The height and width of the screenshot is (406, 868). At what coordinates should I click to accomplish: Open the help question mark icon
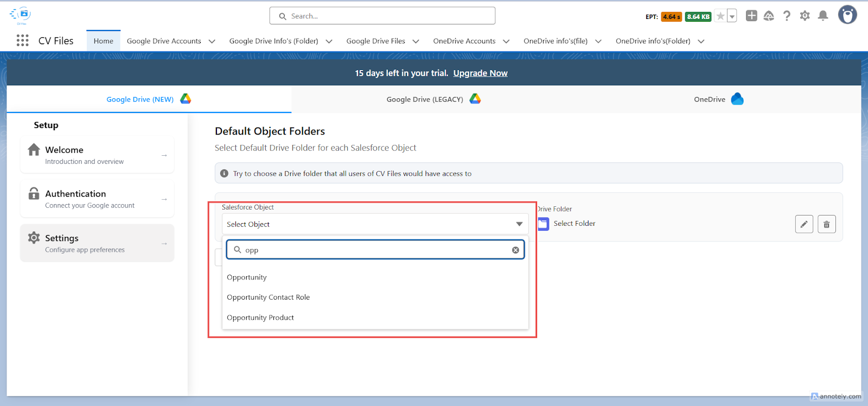[787, 16]
